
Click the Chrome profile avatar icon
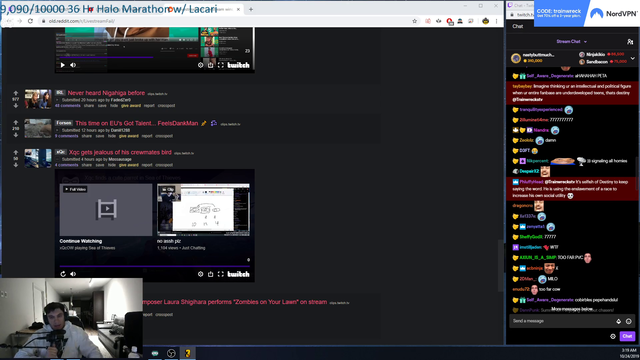tap(485, 21)
